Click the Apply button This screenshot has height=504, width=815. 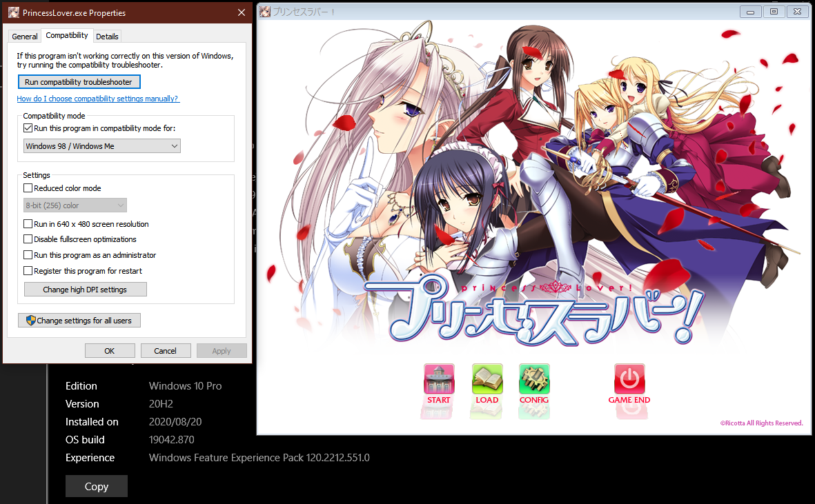tap(222, 351)
